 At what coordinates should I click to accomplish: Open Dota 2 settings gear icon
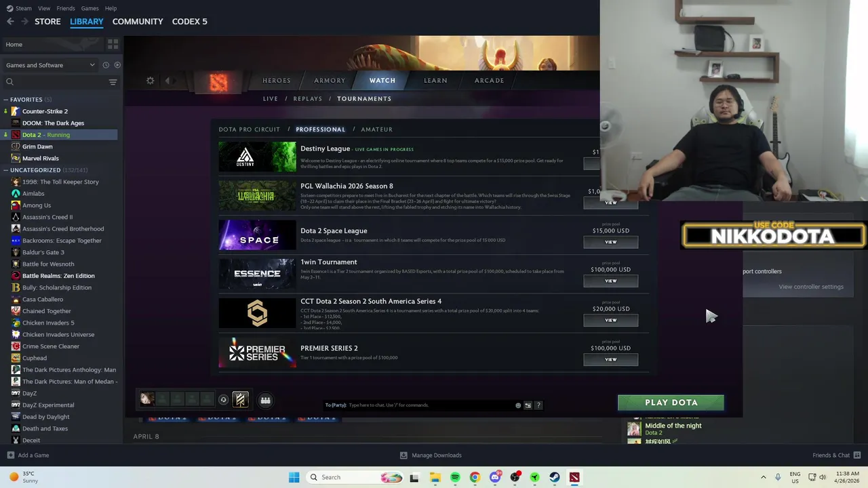coord(151,81)
